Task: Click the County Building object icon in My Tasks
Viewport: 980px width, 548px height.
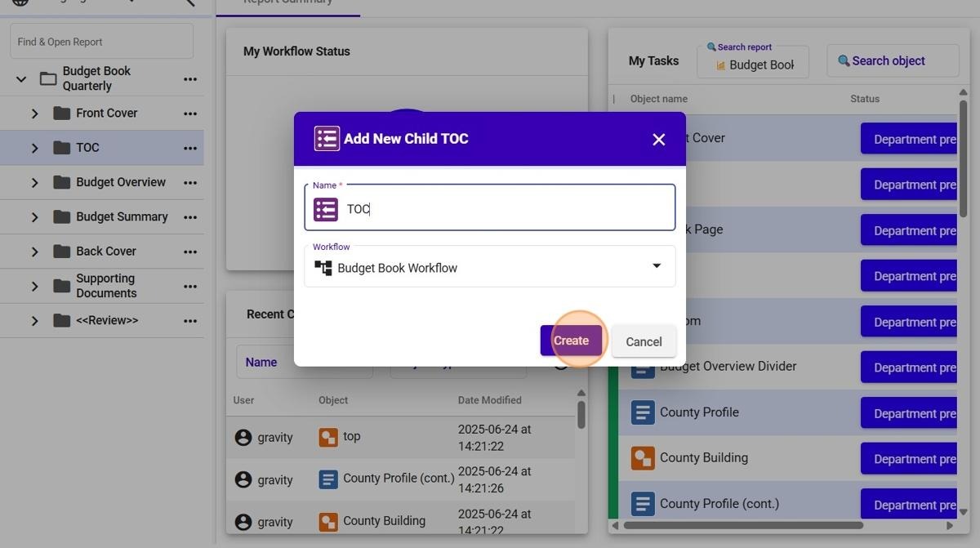Action: [x=643, y=458]
